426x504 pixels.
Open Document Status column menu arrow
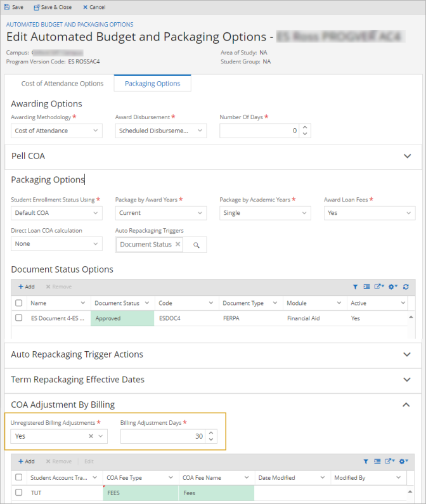pos(147,303)
